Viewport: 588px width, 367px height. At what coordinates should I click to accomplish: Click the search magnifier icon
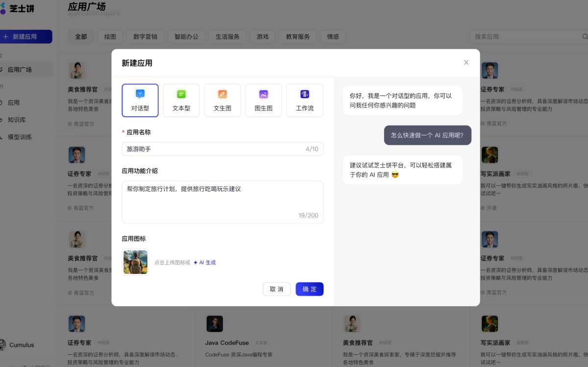tap(585, 37)
